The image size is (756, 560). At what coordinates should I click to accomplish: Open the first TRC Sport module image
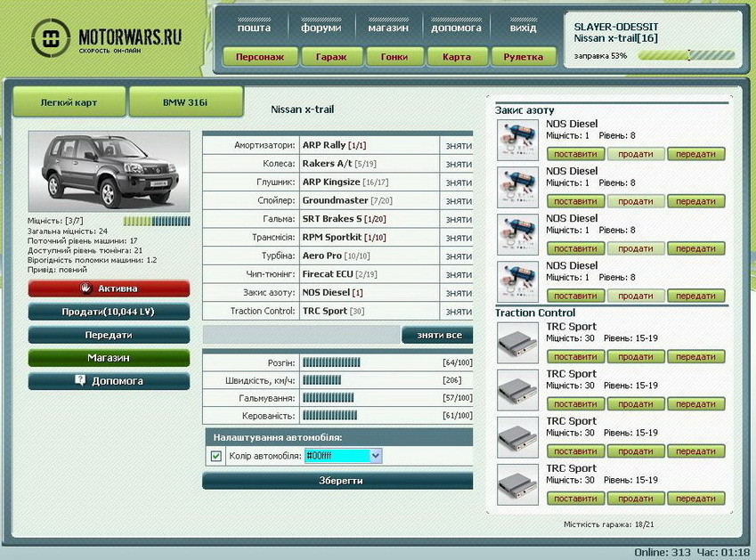(517, 343)
